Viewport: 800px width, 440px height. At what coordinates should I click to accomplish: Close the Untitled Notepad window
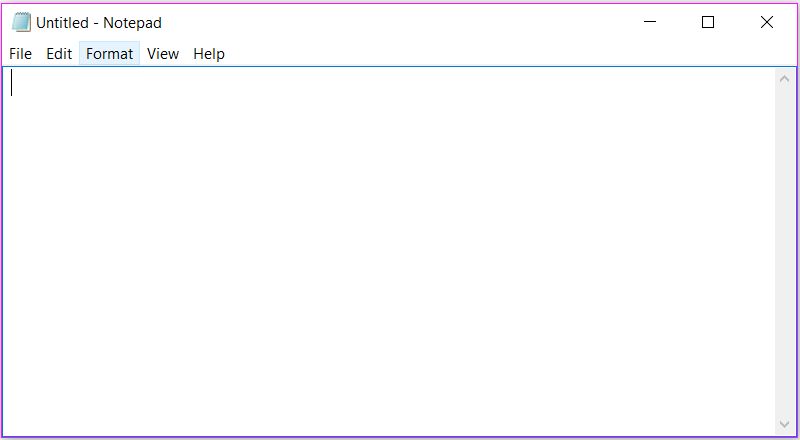click(766, 22)
